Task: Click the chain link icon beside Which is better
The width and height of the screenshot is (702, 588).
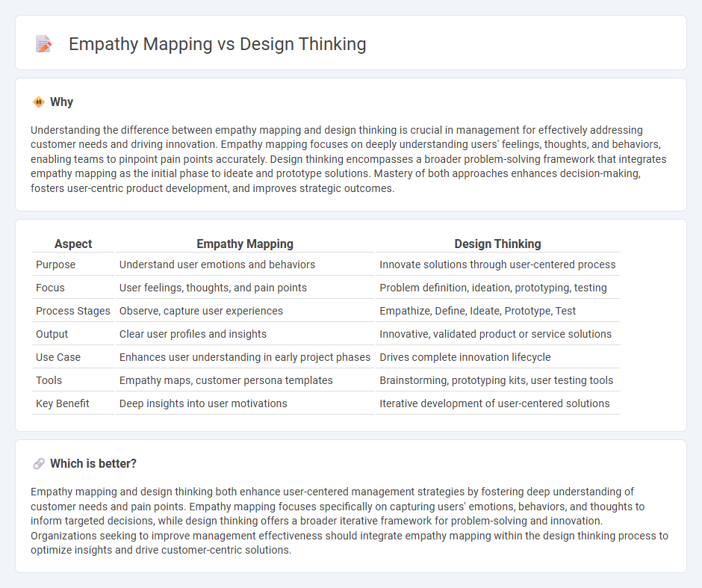Action: click(x=39, y=463)
